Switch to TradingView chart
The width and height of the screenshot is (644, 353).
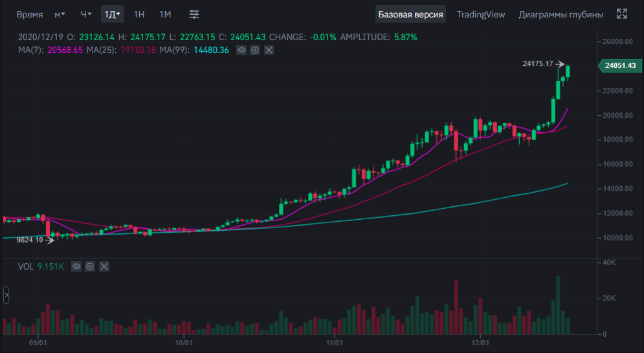481,14
